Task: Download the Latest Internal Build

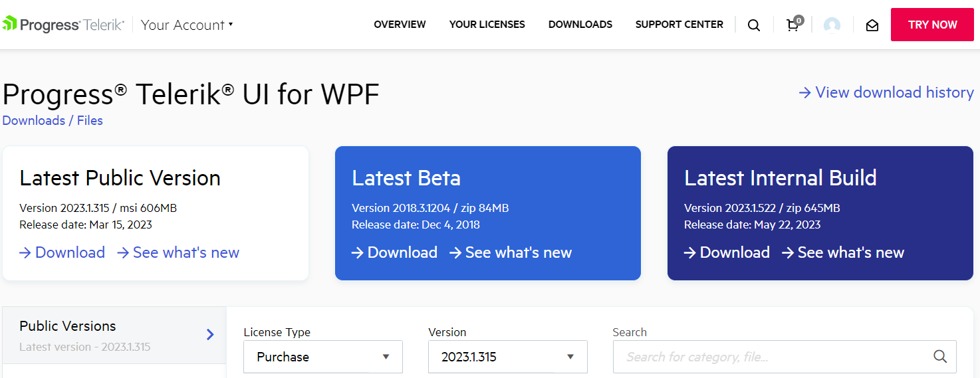Action: [x=727, y=252]
